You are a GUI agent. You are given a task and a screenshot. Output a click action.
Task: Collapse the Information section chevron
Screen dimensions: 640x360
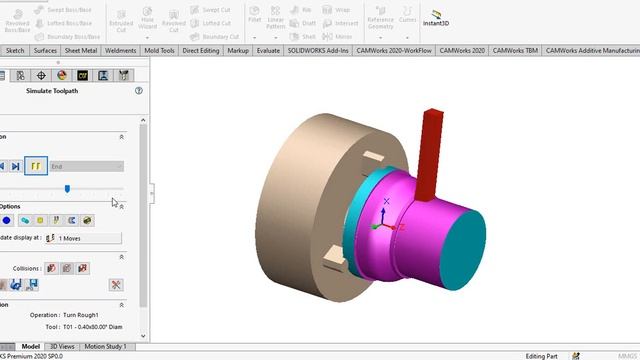[121, 305]
